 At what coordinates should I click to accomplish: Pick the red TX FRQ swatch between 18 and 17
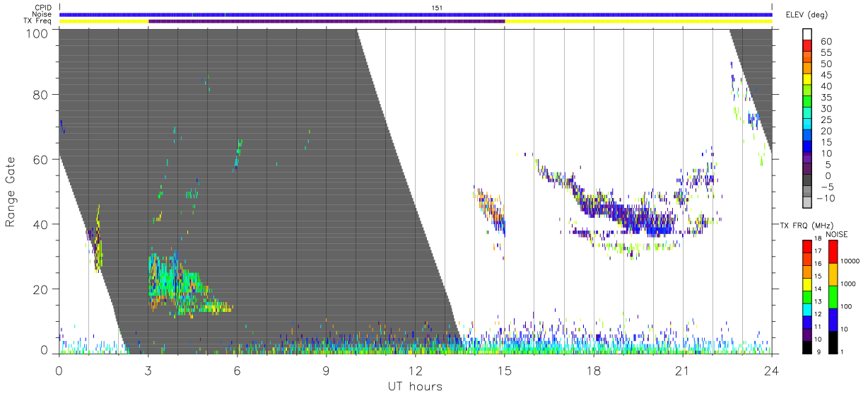point(806,247)
